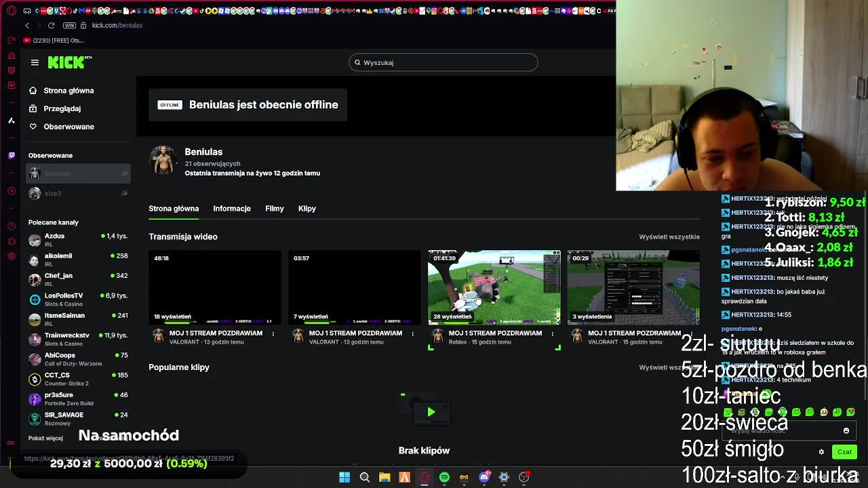This screenshot has width=868, height=488.
Task: Click Opera logo menu button
Action: [x=11, y=11]
